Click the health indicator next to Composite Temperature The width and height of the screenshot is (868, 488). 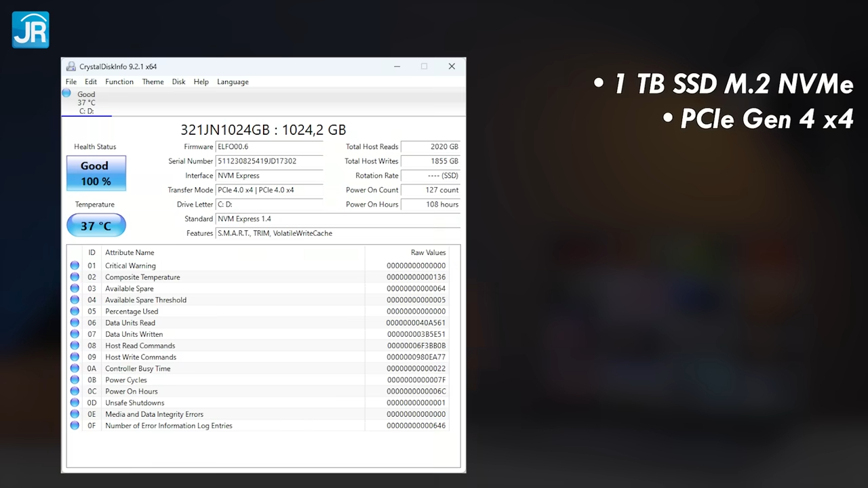click(75, 277)
